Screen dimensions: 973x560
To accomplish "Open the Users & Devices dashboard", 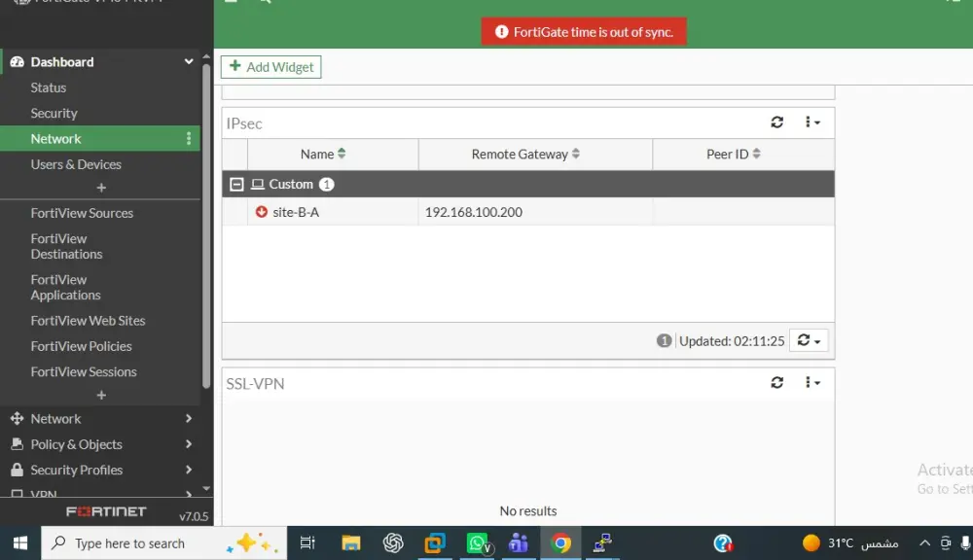I will click(76, 164).
